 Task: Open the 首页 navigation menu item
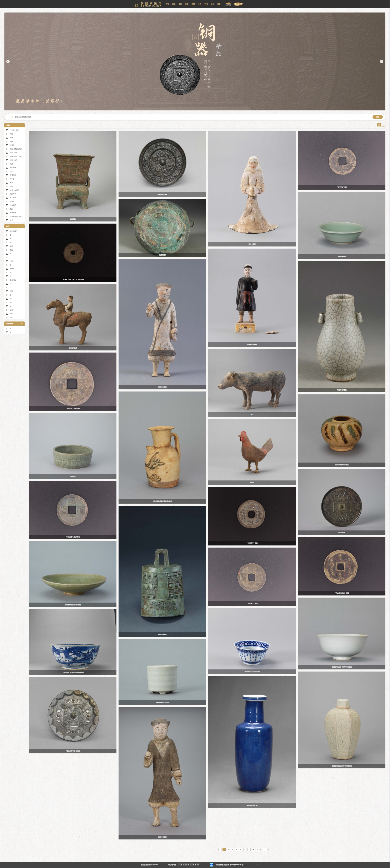(167, 4)
